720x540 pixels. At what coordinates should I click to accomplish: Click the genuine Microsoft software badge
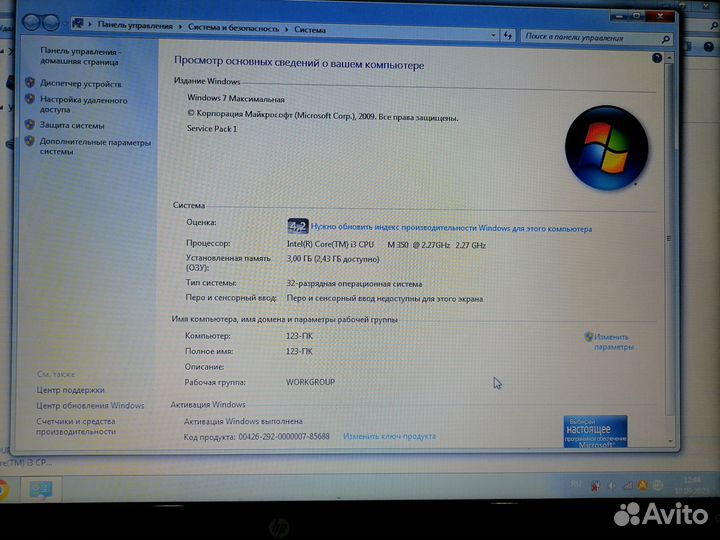coord(595,431)
